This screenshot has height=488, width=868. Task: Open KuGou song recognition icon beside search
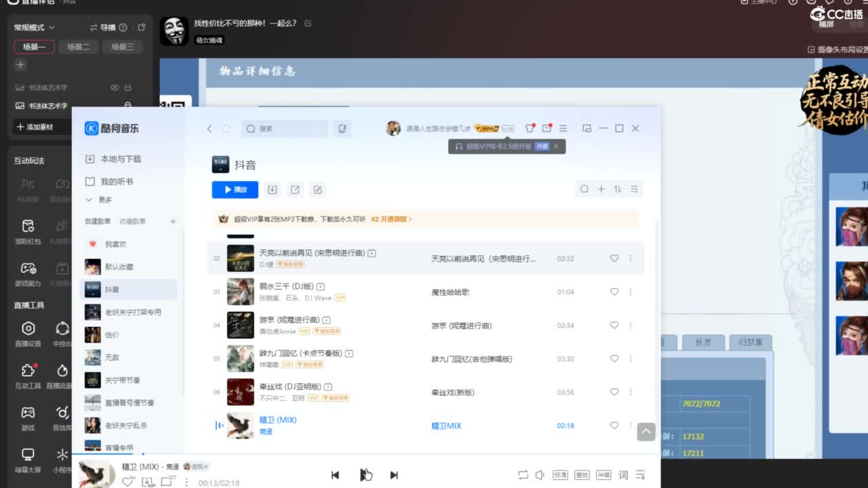tap(342, 128)
